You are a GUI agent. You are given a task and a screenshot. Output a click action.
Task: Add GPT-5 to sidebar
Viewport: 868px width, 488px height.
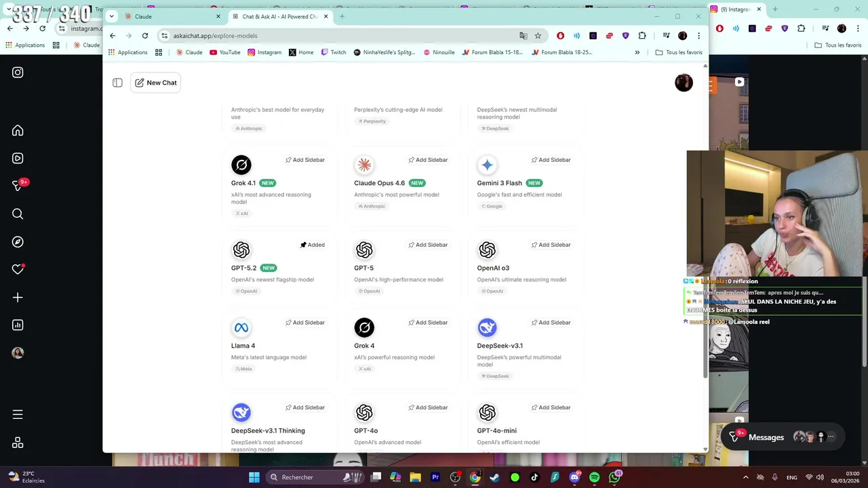point(428,245)
